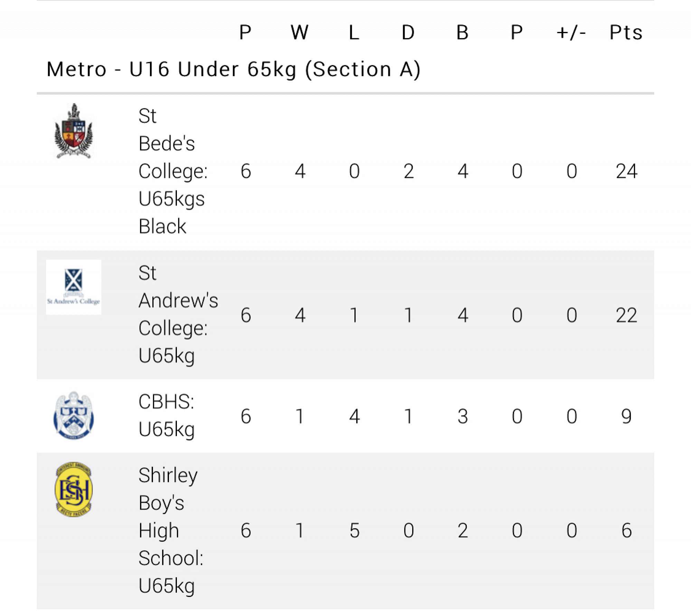Screen dimensions: 691x616
Task: Select the CBHS blue crest logo
Action: [74, 415]
